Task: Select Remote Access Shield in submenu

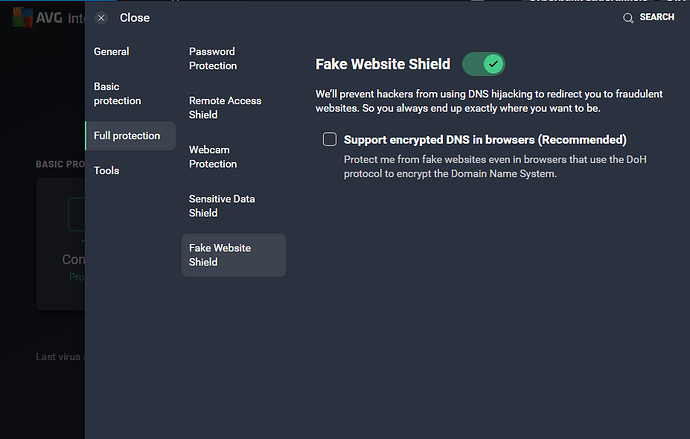Action: (225, 107)
